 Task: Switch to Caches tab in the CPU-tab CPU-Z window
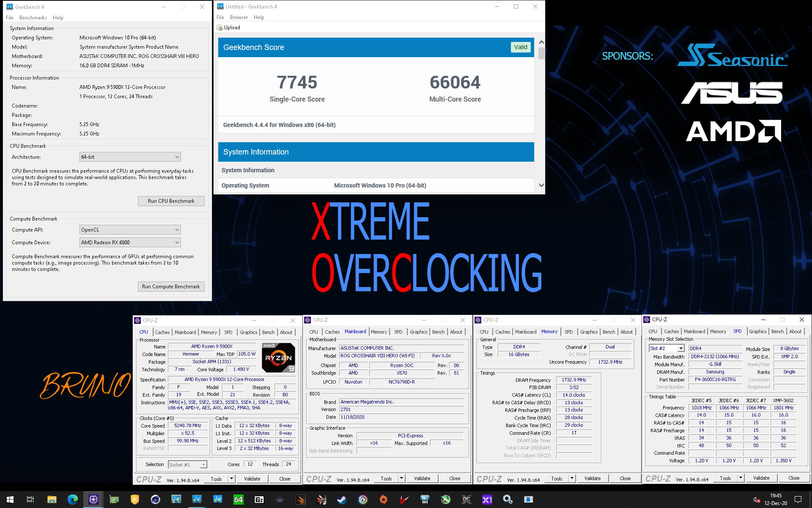162,332
